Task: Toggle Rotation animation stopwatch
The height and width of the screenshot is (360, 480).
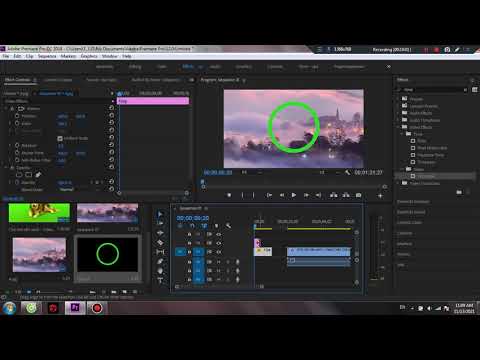Action: 17,145
